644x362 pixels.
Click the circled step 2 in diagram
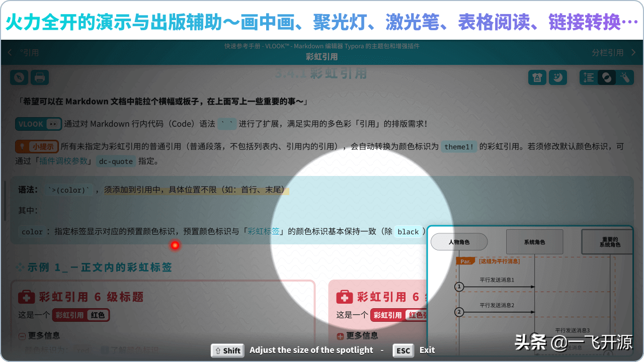(459, 312)
